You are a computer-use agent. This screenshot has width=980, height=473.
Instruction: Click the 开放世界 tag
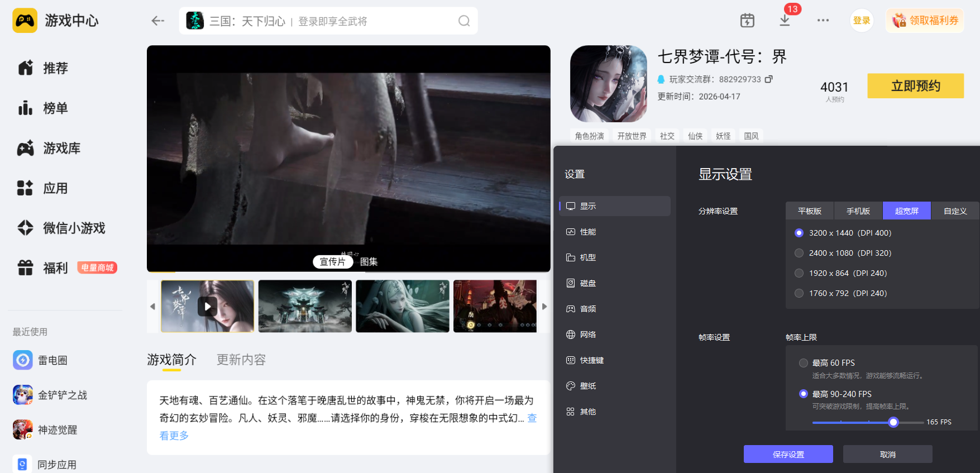pos(632,136)
